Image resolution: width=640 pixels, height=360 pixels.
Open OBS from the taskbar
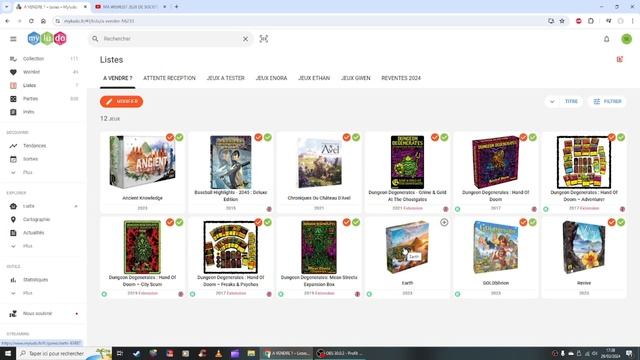[x=340, y=353]
